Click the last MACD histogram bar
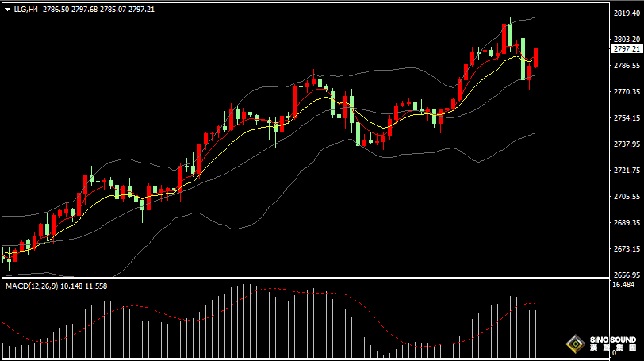Viewport: 644px width, 361px height. click(536, 332)
